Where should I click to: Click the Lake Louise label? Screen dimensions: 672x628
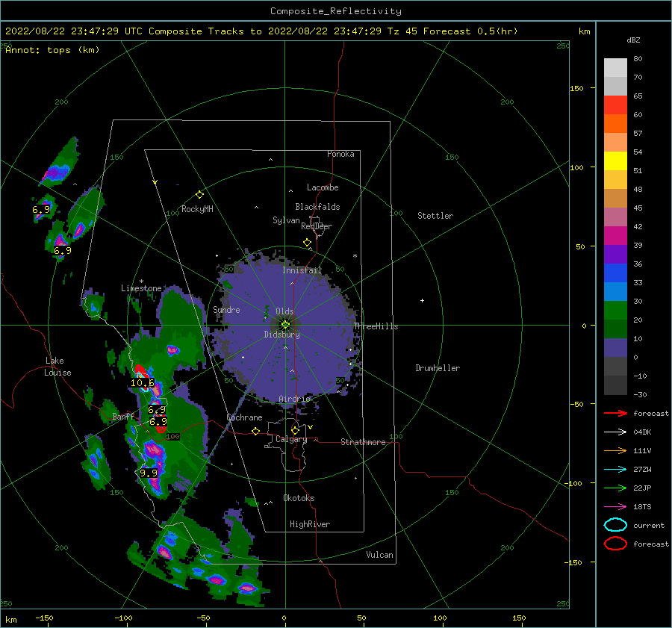[x=57, y=367]
